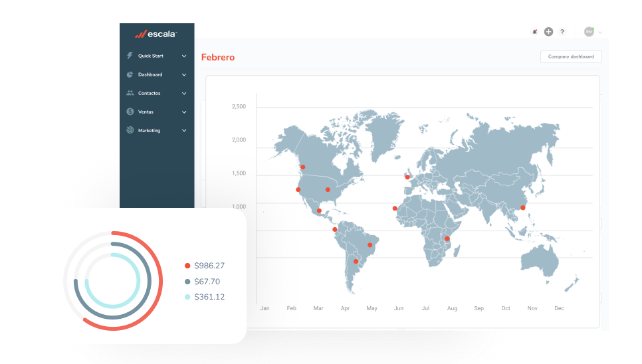Expand the Dashboard chevron
Screen dimensions: 642x364
point(184,75)
